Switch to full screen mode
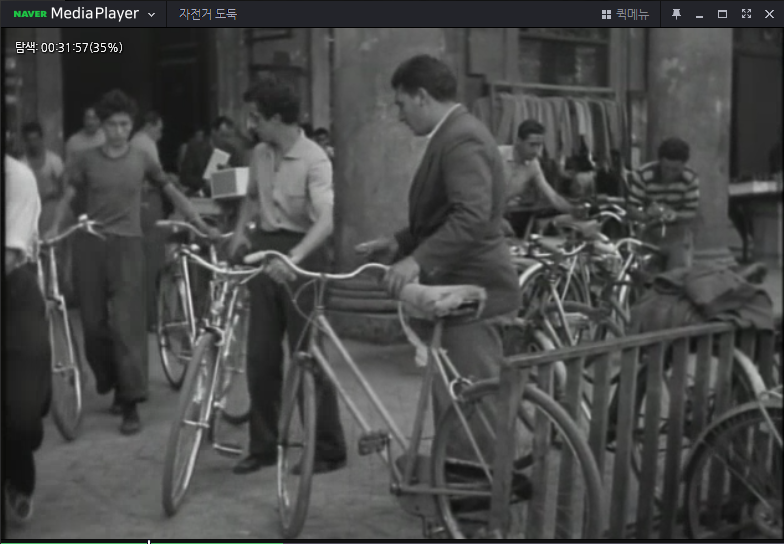This screenshot has height=544, width=784. [x=746, y=14]
